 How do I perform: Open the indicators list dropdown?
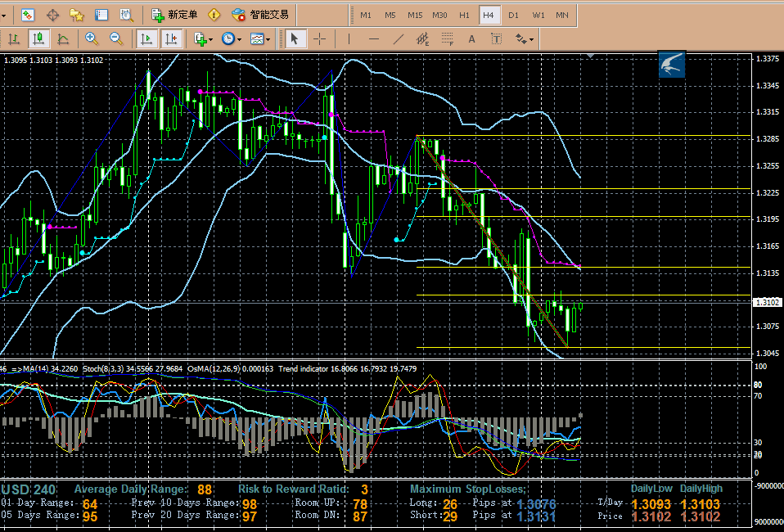203,38
